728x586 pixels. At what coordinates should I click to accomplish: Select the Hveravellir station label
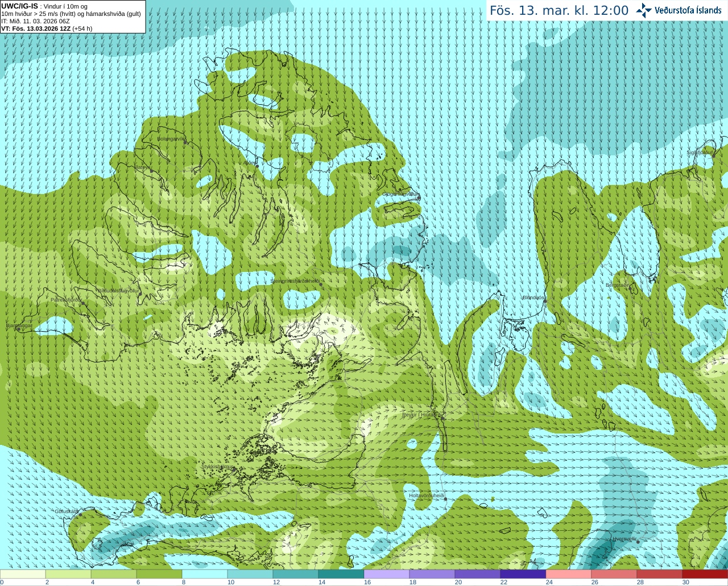click(x=624, y=538)
